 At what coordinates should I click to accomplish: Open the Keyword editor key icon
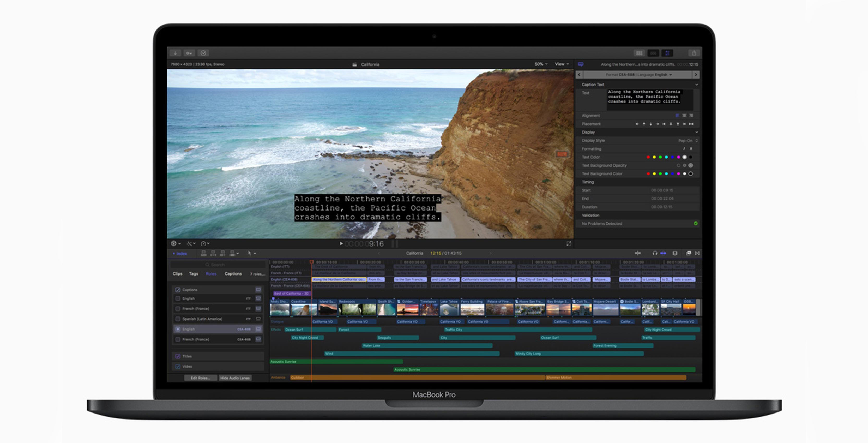click(x=189, y=53)
